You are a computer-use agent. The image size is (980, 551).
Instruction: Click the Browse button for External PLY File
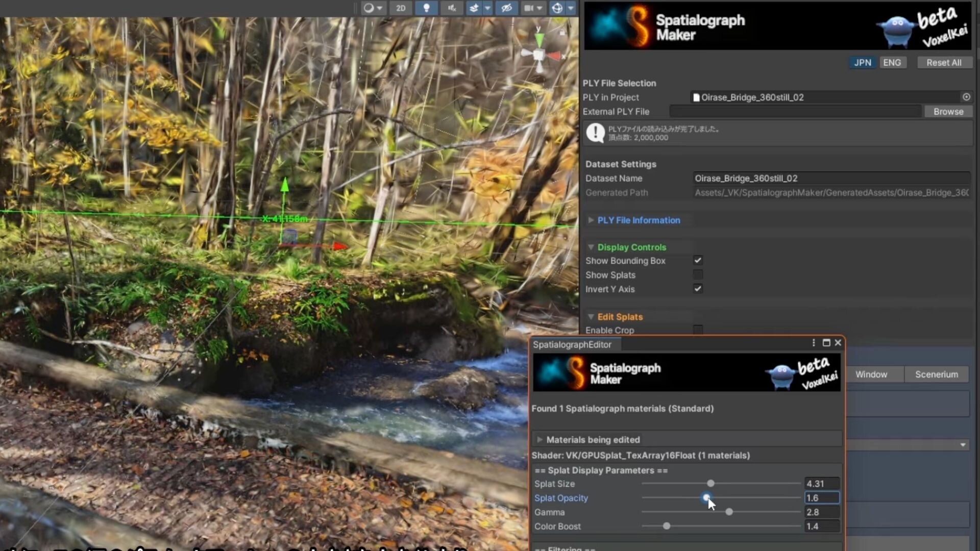tap(948, 111)
